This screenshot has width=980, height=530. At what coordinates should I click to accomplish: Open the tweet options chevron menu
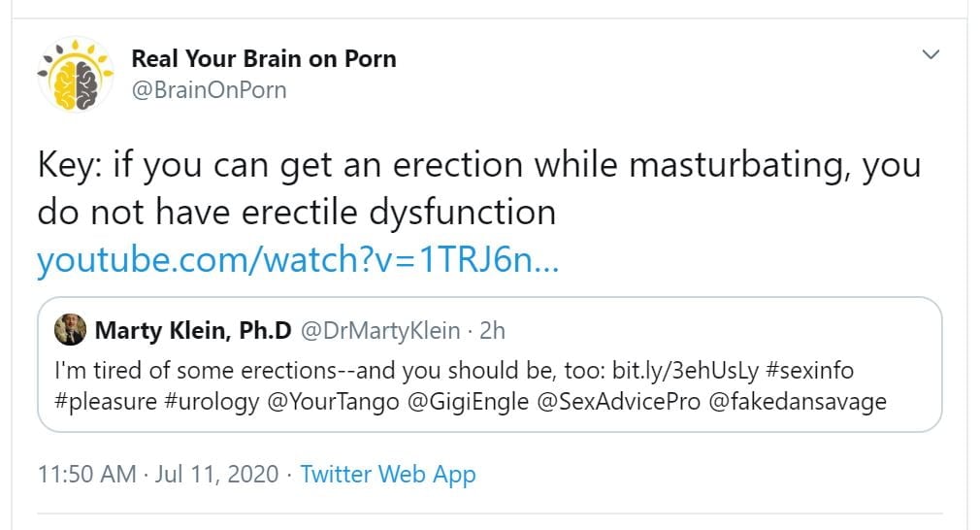click(931, 54)
